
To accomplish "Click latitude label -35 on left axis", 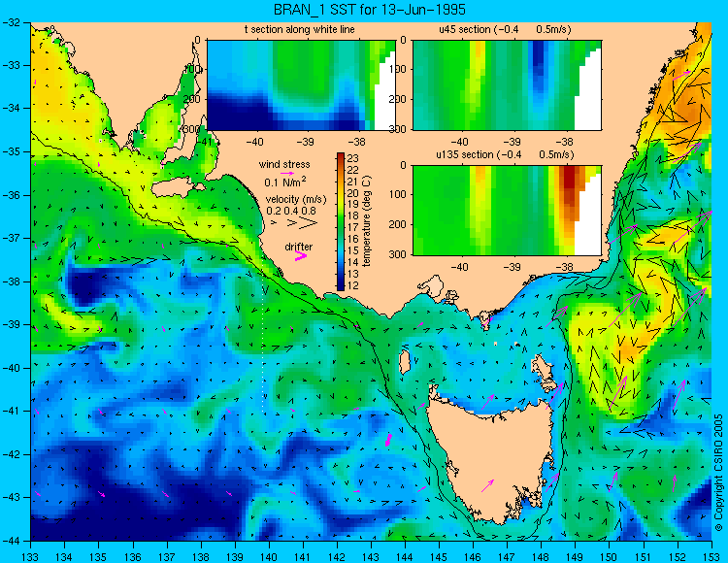I will tap(11, 151).
